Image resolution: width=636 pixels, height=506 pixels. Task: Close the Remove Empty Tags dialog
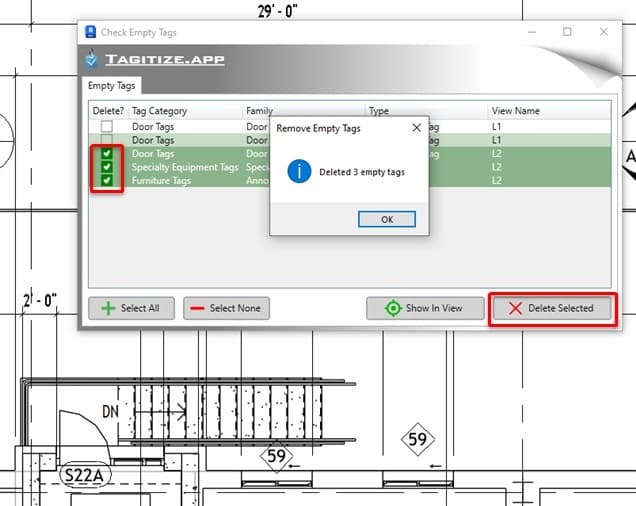pos(416,128)
